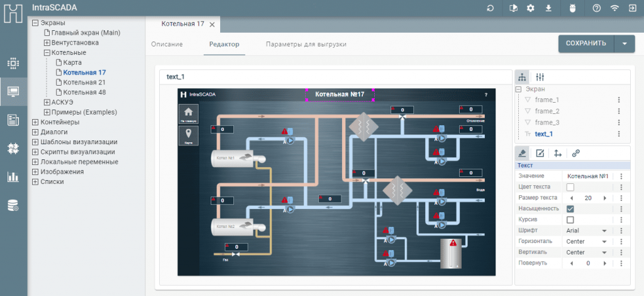Viewport: 644px width, 296px height.
Task: Decrease Повернуть value with left arrow
Action: pos(571,263)
